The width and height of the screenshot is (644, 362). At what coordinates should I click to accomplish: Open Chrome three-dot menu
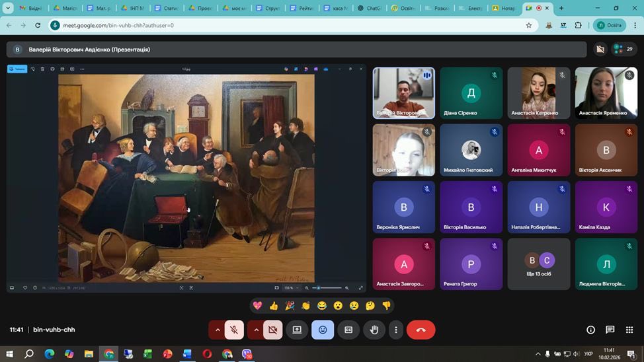(x=635, y=26)
